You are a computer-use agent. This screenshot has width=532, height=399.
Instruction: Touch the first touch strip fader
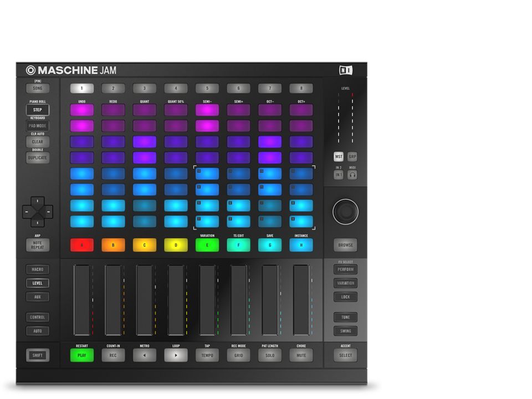(x=81, y=300)
